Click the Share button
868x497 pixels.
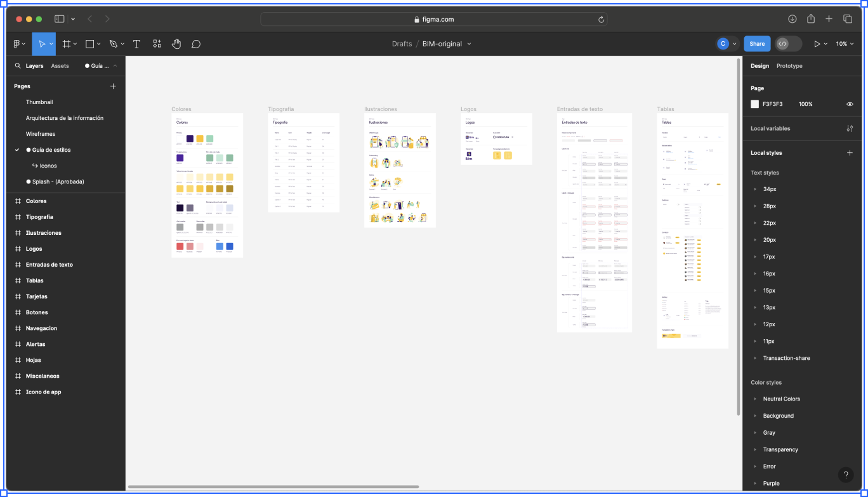[757, 44]
